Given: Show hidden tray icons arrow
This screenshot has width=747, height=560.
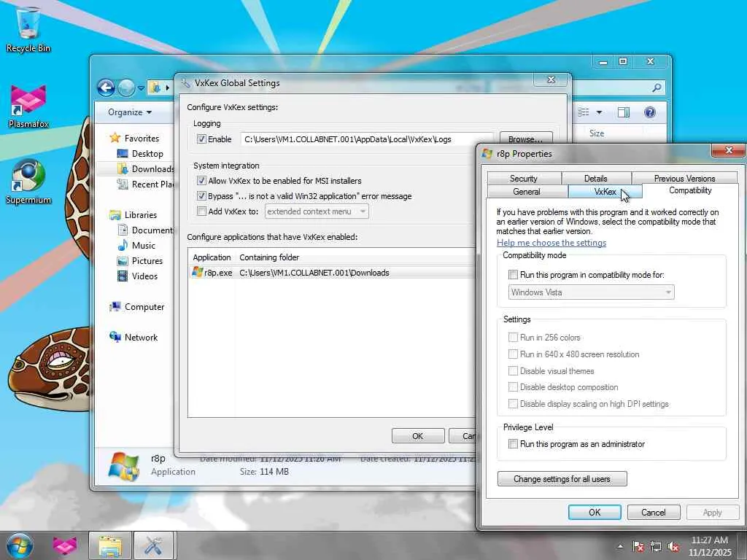Looking at the screenshot, I should pyautogui.click(x=620, y=547).
